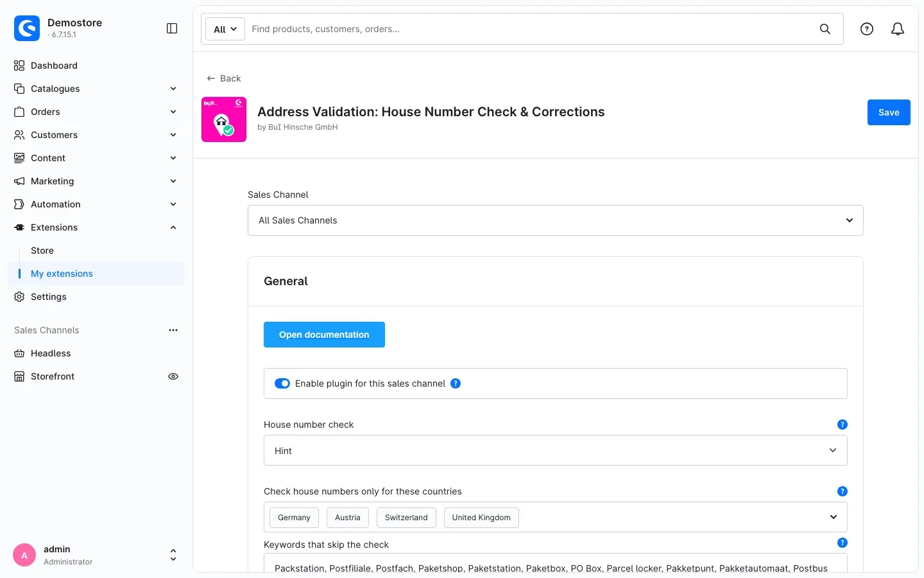
Task: Open the House number check Hint dropdown
Action: pyautogui.click(x=556, y=450)
